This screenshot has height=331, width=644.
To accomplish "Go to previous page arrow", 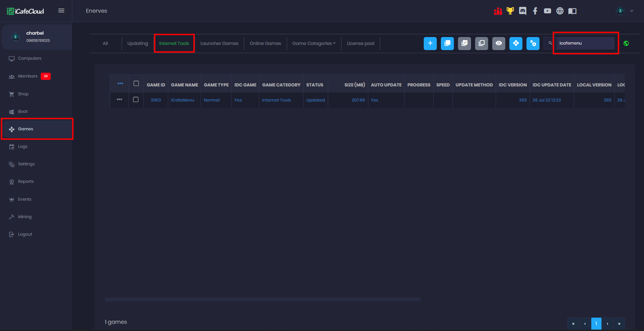I will (x=585, y=323).
